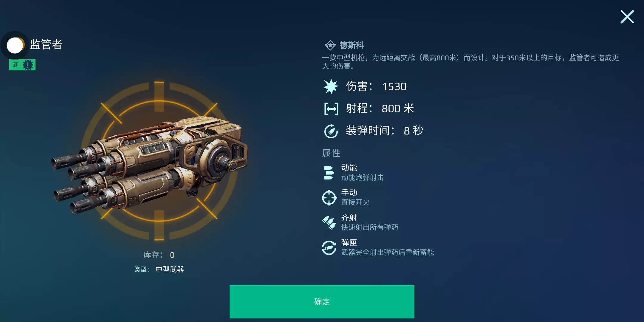Select the manual 手动 crosshair icon
Screen dimensions: 644x322
(x=329, y=198)
